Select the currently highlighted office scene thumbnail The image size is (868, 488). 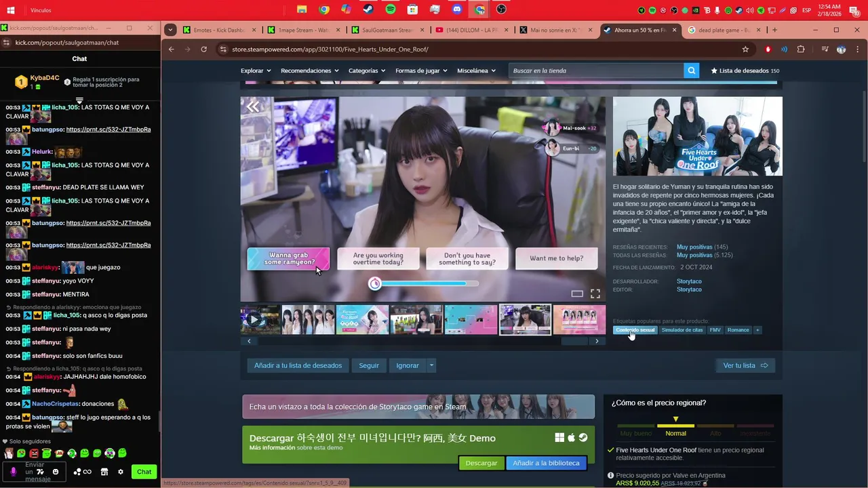coord(525,320)
